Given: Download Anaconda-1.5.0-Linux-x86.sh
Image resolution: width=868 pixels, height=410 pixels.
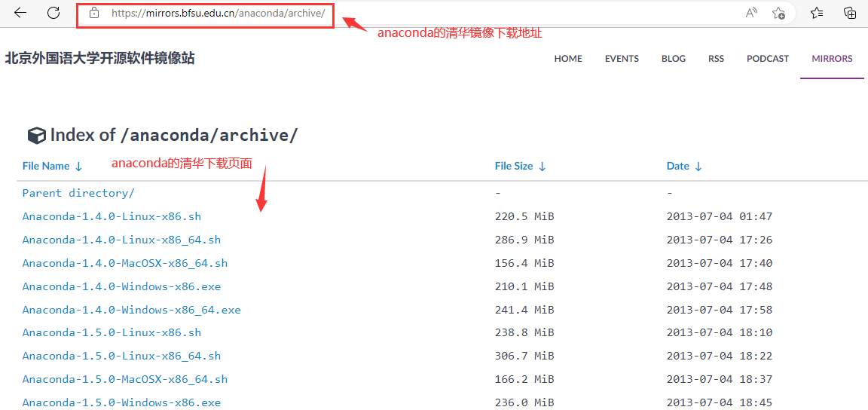Looking at the screenshot, I should [x=112, y=332].
